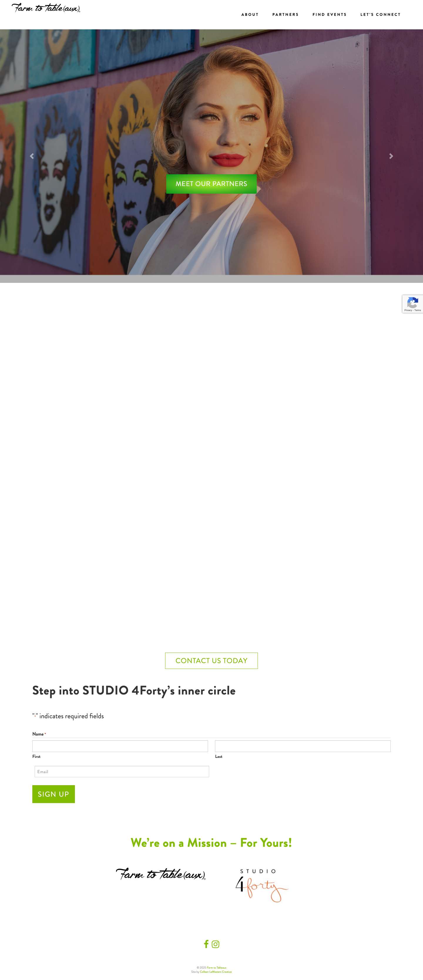Image resolution: width=423 pixels, height=980 pixels.
Task: Advance to the next carousel slide
Action: (x=391, y=156)
